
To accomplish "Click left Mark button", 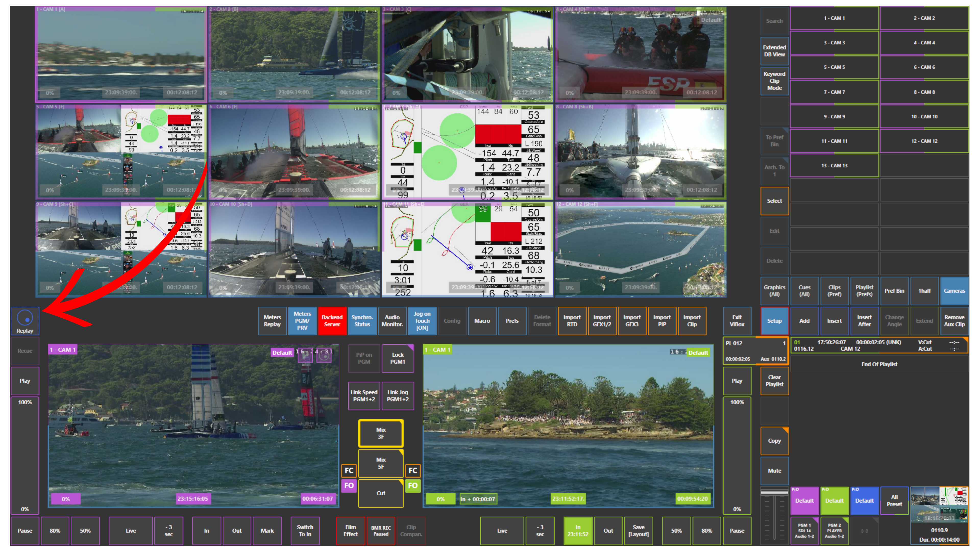I will (267, 531).
